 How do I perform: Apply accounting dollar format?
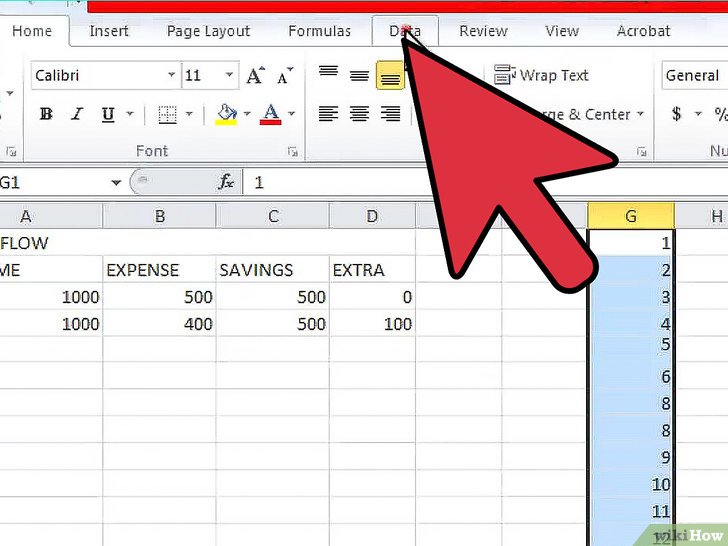point(676,114)
